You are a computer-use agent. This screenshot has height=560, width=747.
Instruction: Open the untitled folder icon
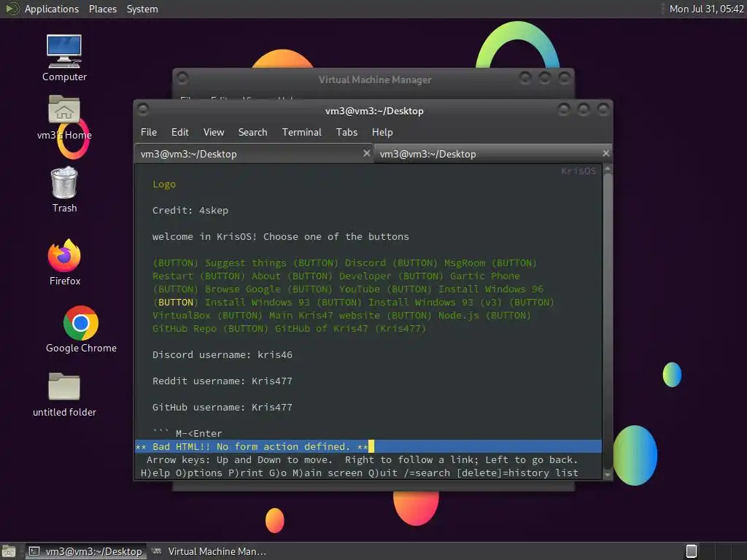[64, 395]
